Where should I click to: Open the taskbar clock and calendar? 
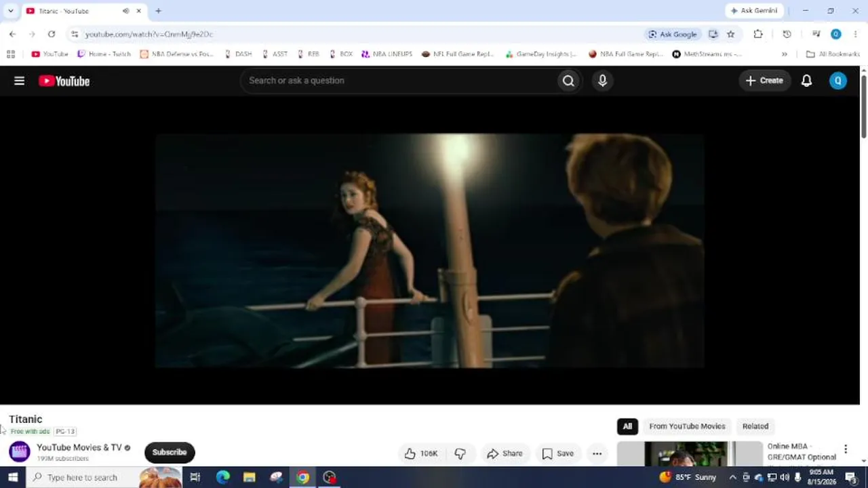pos(822,477)
